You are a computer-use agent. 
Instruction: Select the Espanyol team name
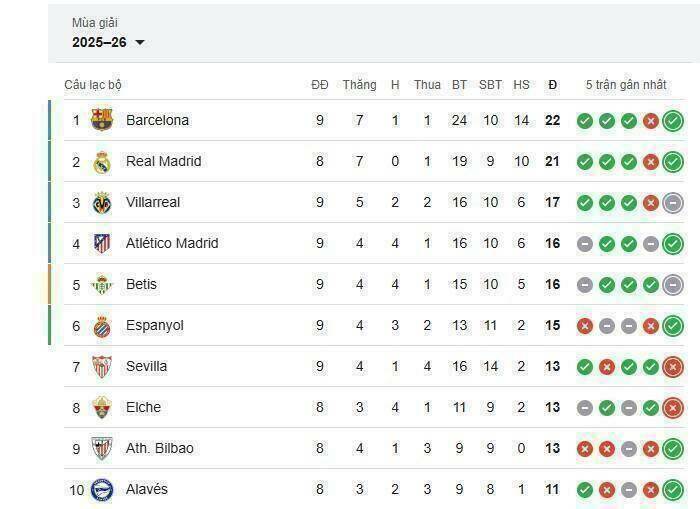(x=154, y=325)
